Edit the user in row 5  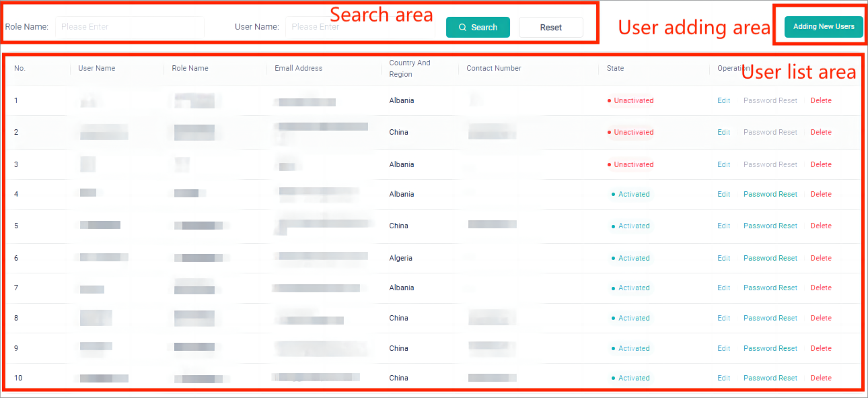click(723, 226)
